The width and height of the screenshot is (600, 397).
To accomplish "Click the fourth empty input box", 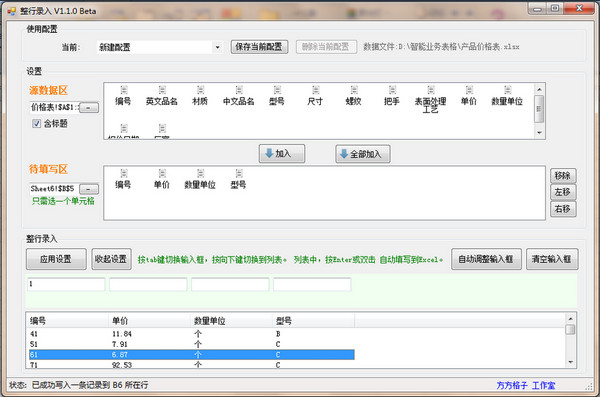I will tap(312, 284).
